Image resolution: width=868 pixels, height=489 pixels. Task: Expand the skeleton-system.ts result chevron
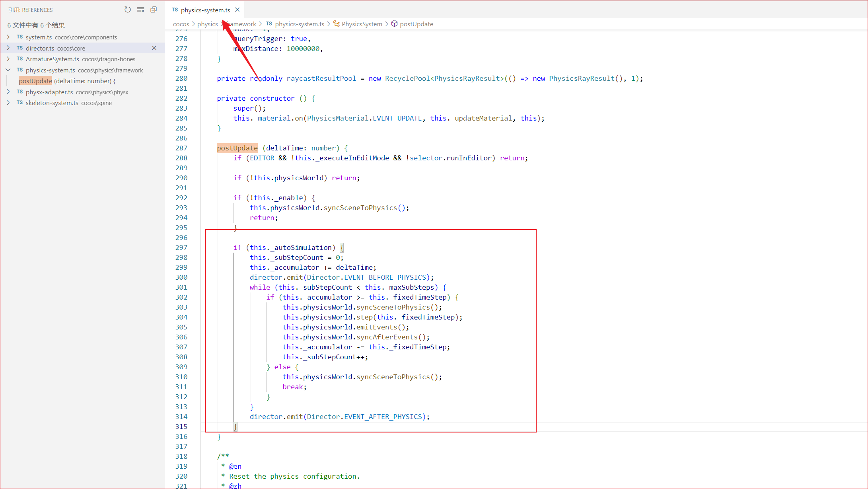pyautogui.click(x=8, y=103)
